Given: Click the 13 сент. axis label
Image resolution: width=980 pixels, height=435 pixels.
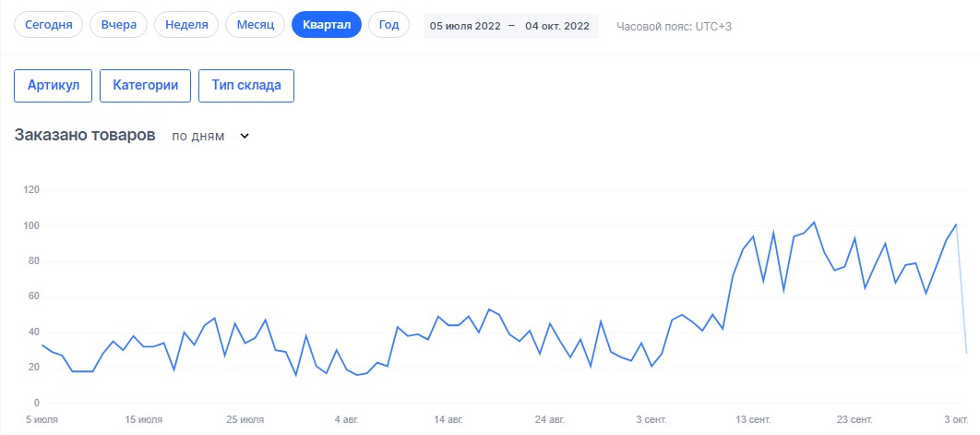Looking at the screenshot, I should [x=754, y=420].
